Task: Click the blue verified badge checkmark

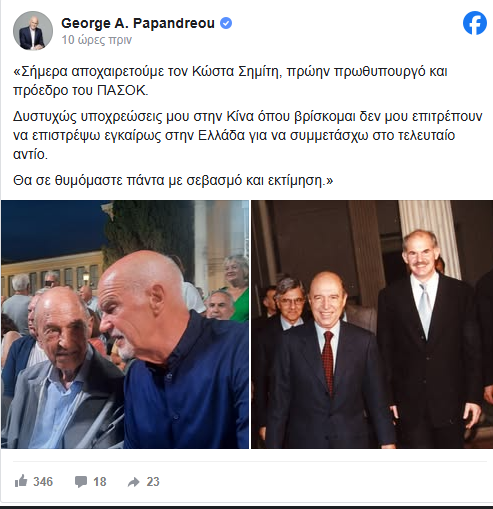Action: 226,24
